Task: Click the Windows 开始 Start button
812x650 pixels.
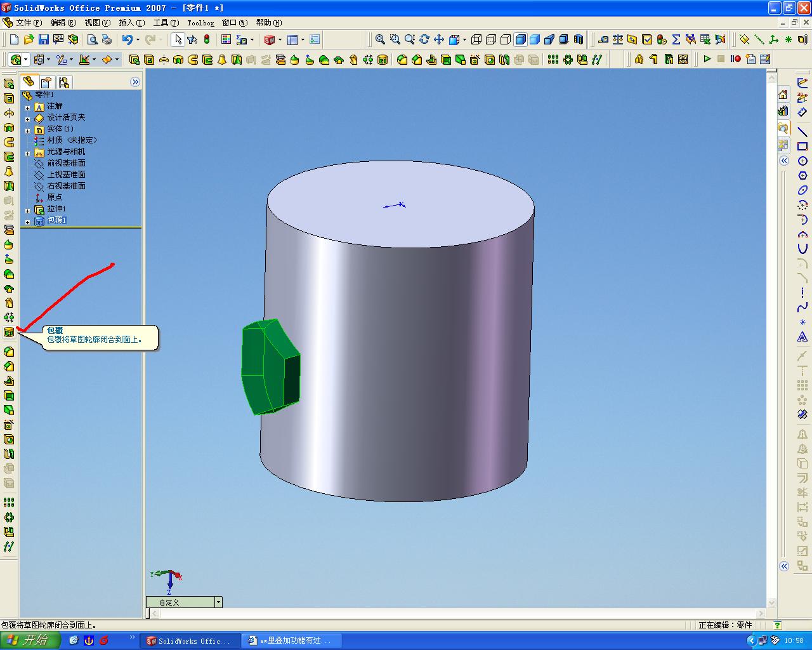Action: pos(30,640)
